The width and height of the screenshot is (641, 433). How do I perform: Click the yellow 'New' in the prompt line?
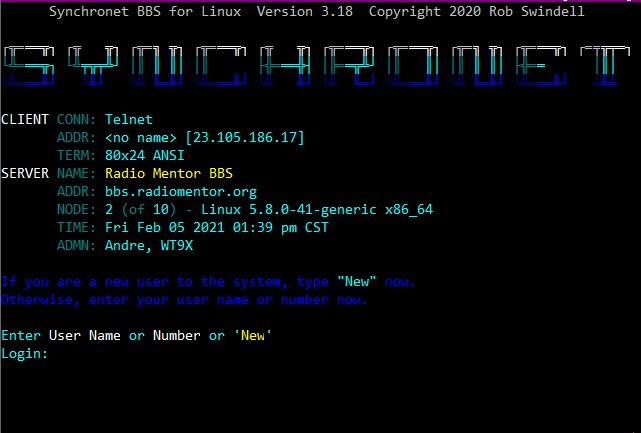(253, 335)
